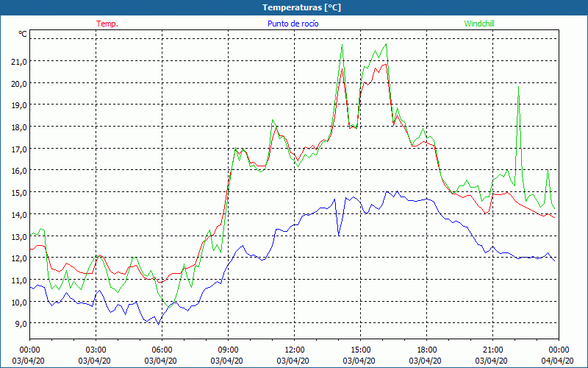Click the 19,0 y-axis value
This screenshot has width=588, height=368.
coord(19,105)
